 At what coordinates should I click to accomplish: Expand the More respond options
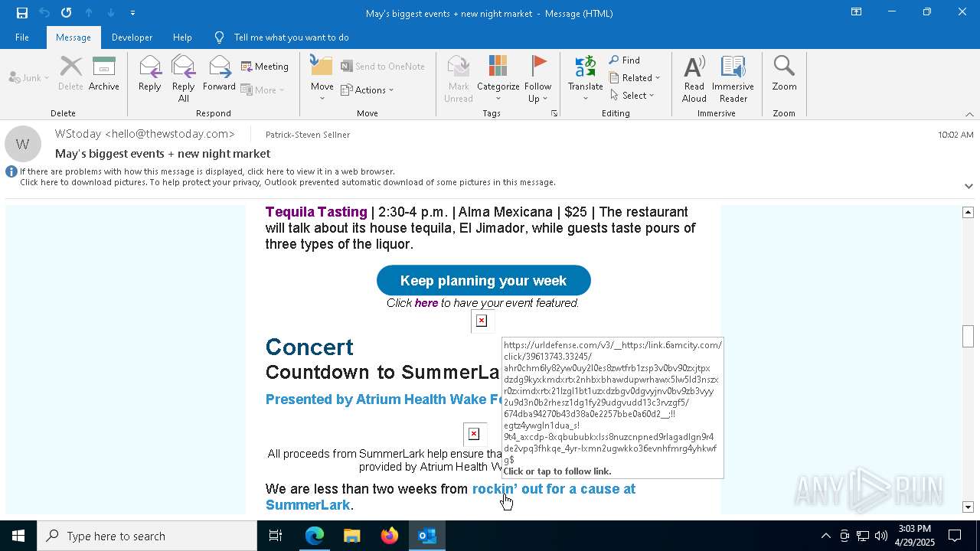coord(263,90)
